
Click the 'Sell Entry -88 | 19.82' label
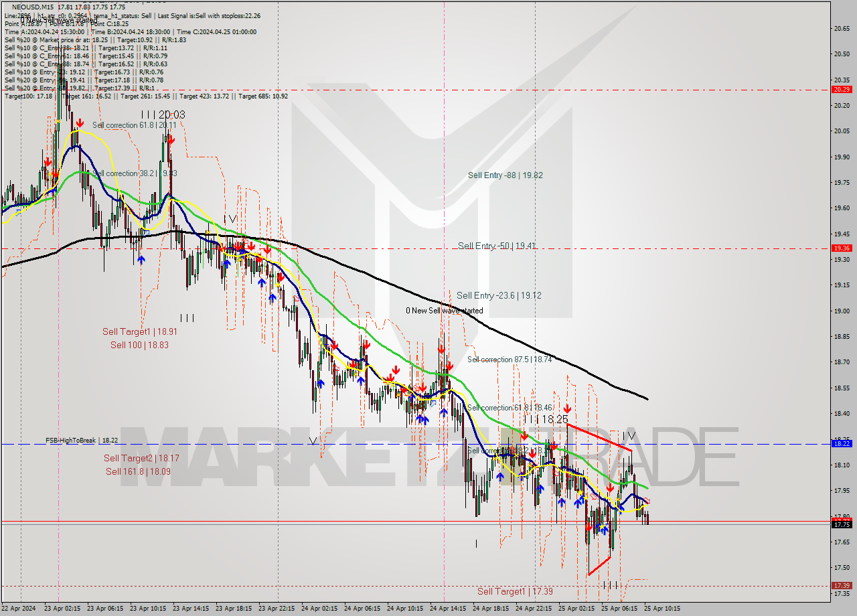point(505,175)
